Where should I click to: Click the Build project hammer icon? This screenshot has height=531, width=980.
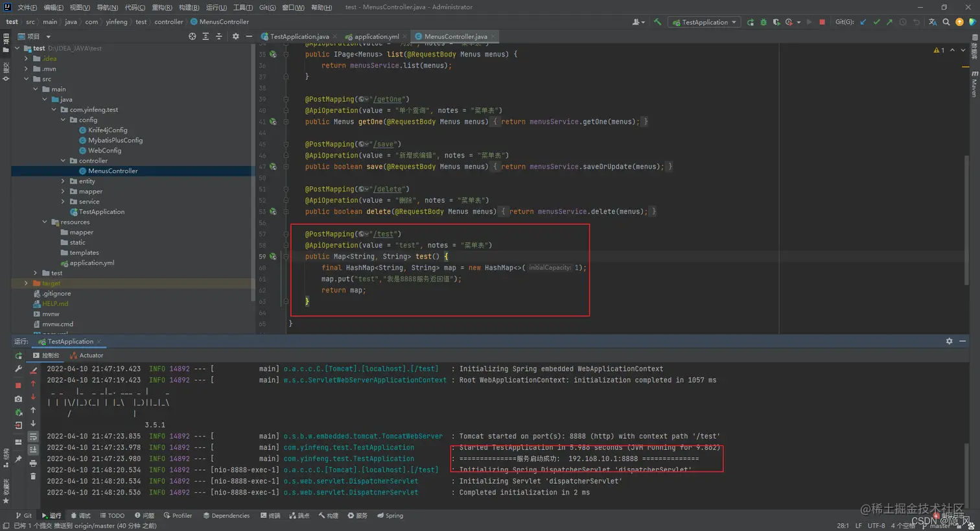657,22
